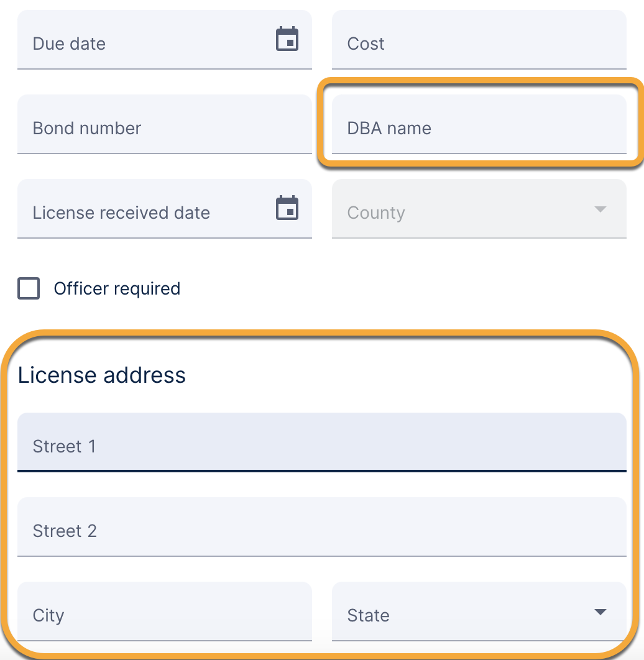Expand the County dropdown arrow
The width and height of the screenshot is (644, 660).
click(x=600, y=209)
